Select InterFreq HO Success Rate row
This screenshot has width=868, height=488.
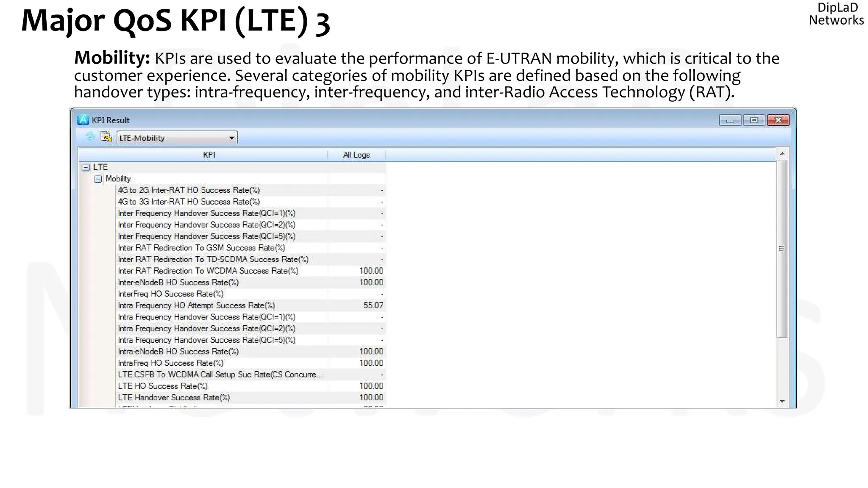point(251,294)
